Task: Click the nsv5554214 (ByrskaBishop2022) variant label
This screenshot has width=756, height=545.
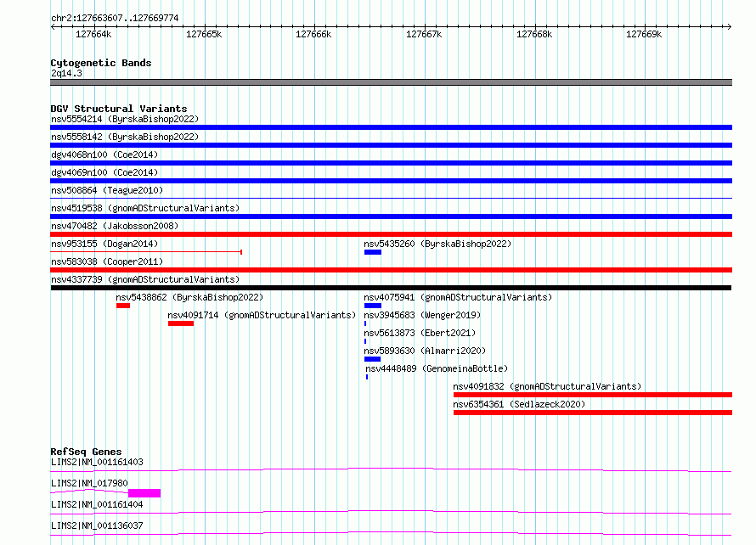Action: (124, 119)
